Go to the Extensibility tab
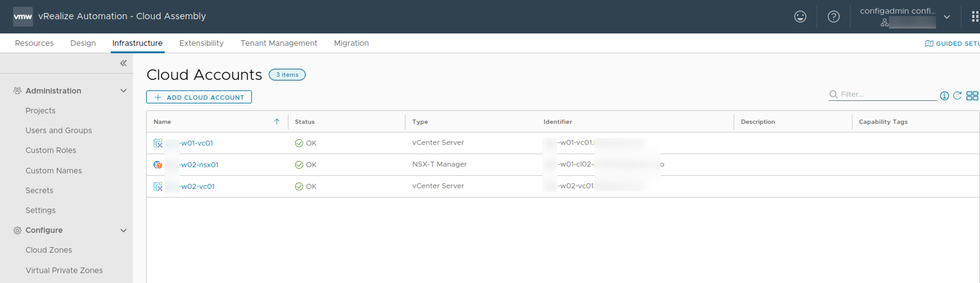This screenshot has width=980, height=283. (201, 43)
